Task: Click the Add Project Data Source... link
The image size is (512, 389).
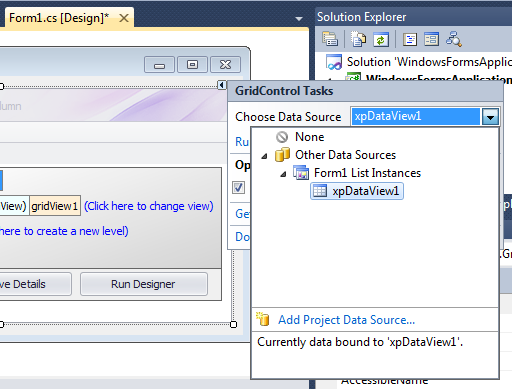Action: click(346, 320)
